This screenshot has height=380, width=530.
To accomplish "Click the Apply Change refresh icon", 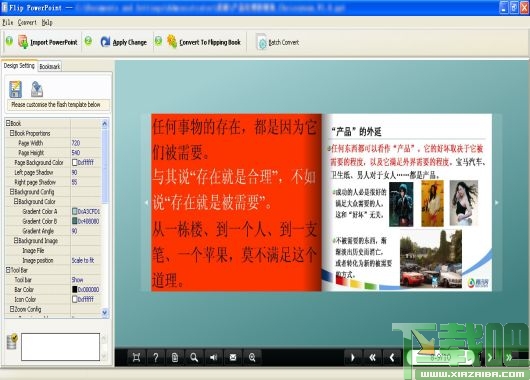I will (x=105, y=42).
